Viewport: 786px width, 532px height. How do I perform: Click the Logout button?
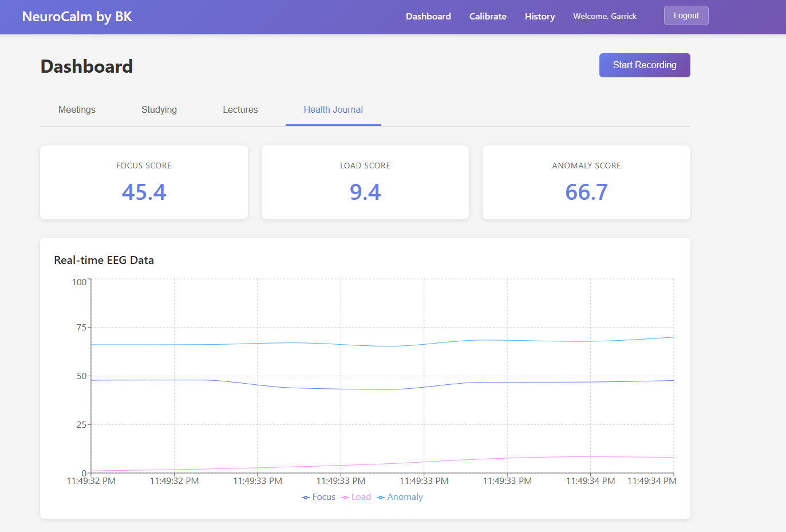(686, 15)
